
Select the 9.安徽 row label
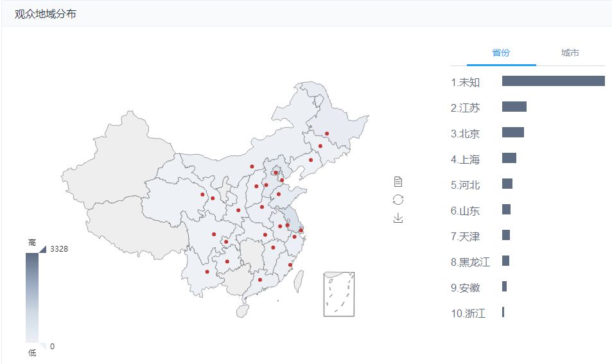[x=465, y=288]
